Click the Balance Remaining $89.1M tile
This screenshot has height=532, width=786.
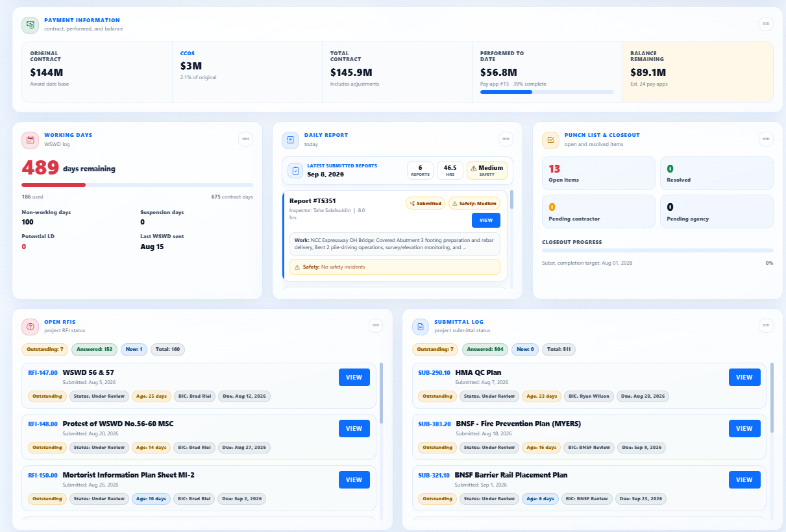(697, 72)
